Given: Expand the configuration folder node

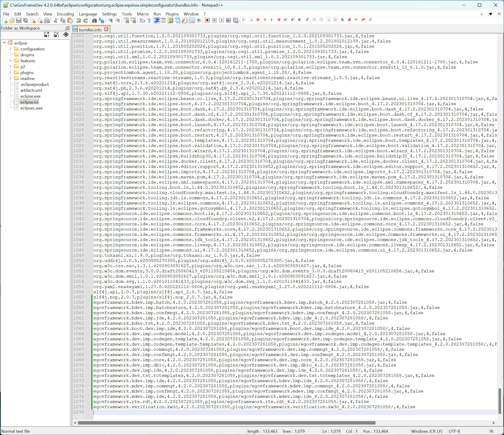Looking at the screenshot, I should tap(10, 49).
